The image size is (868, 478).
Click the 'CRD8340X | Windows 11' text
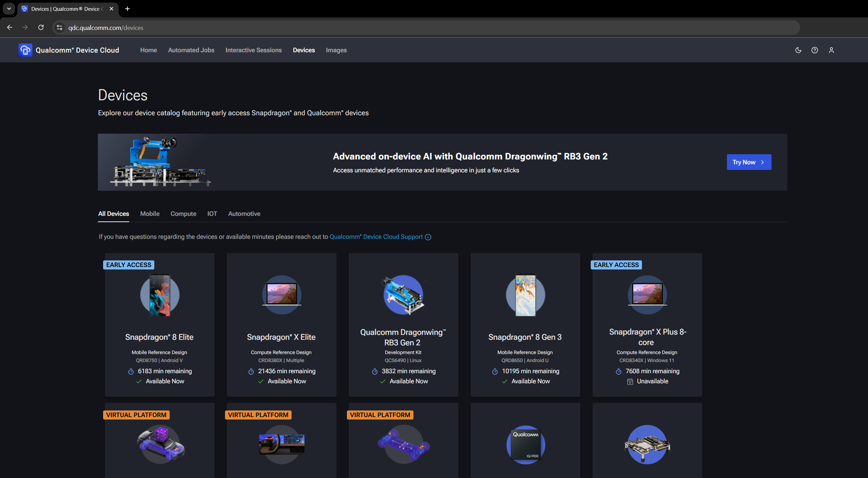point(647,360)
